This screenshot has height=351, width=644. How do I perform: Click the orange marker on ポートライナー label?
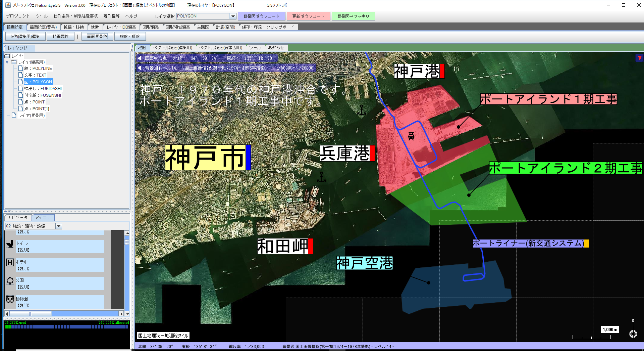(x=586, y=244)
